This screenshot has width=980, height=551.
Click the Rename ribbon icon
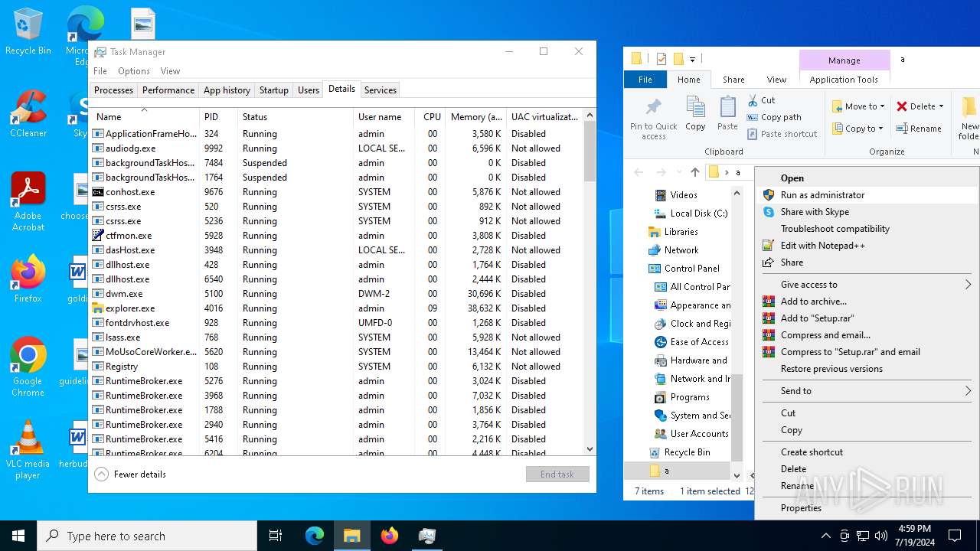point(903,129)
